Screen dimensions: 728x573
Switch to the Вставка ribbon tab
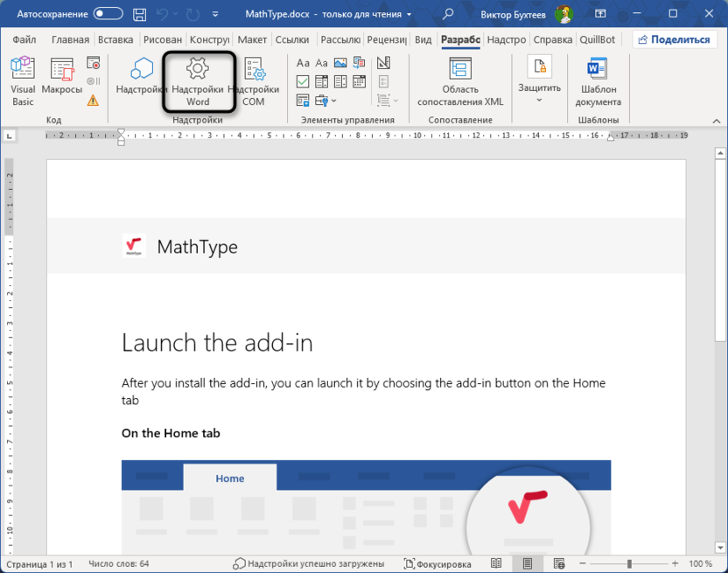click(x=115, y=39)
